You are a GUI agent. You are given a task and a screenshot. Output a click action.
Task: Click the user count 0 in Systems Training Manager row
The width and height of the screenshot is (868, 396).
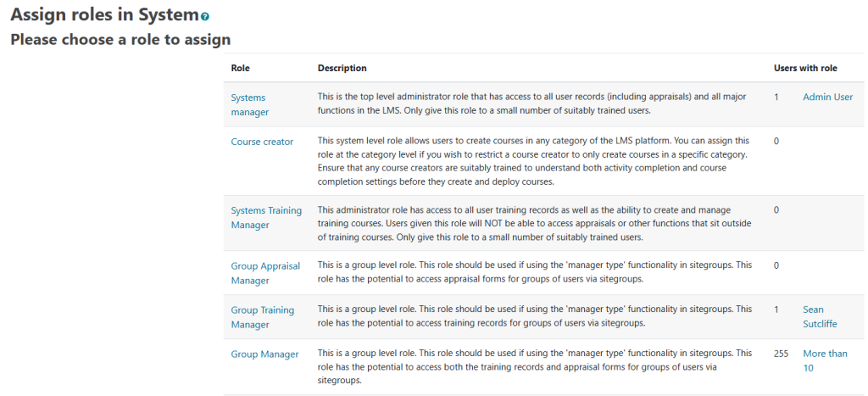point(776,210)
